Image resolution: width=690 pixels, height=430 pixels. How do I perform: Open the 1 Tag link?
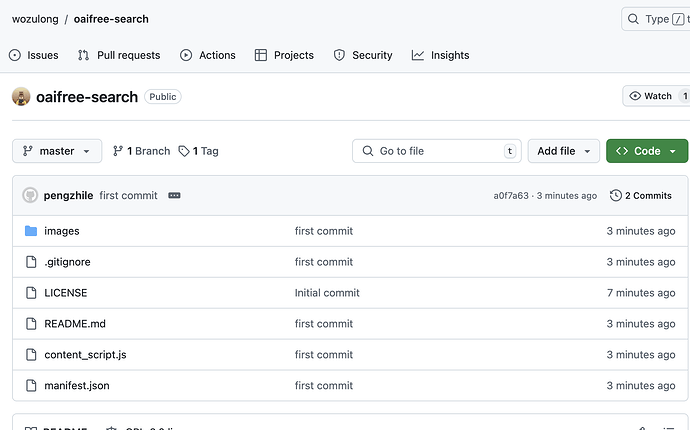(x=198, y=151)
